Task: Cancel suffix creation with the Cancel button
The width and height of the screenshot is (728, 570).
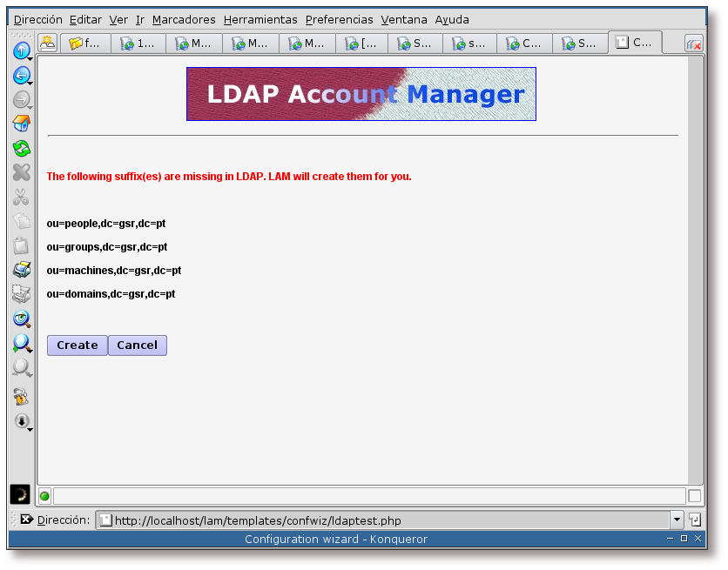Action: (137, 345)
